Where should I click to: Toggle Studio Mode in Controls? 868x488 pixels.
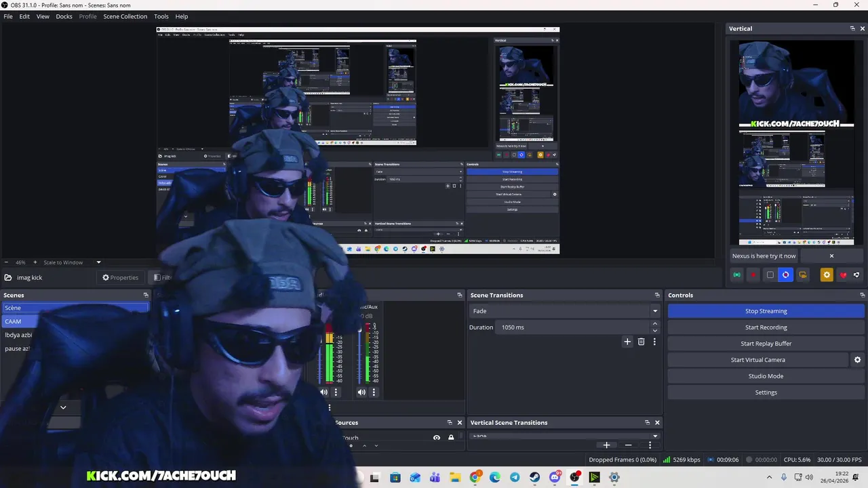pos(766,376)
